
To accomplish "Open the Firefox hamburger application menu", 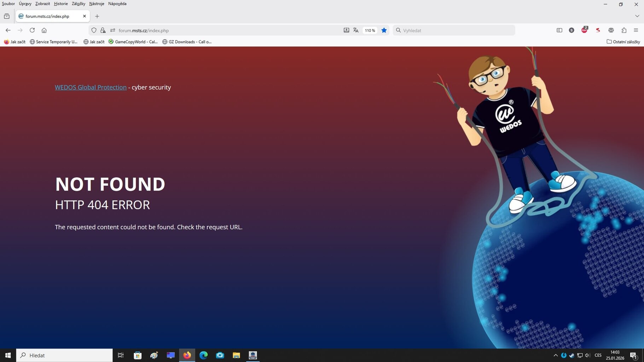I will point(636,30).
